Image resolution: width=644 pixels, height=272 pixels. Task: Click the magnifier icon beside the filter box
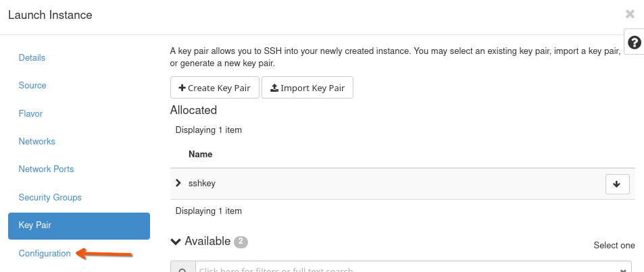pos(182,269)
